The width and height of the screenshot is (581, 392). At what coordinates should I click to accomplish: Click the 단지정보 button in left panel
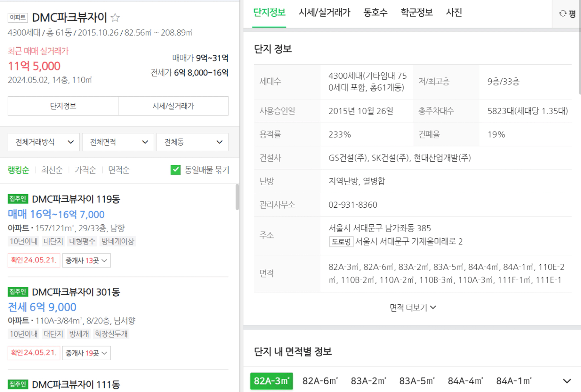tap(63, 106)
